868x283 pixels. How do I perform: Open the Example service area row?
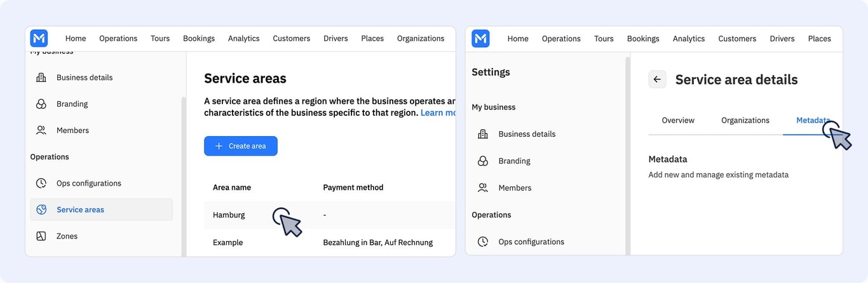(x=330, y=242)
